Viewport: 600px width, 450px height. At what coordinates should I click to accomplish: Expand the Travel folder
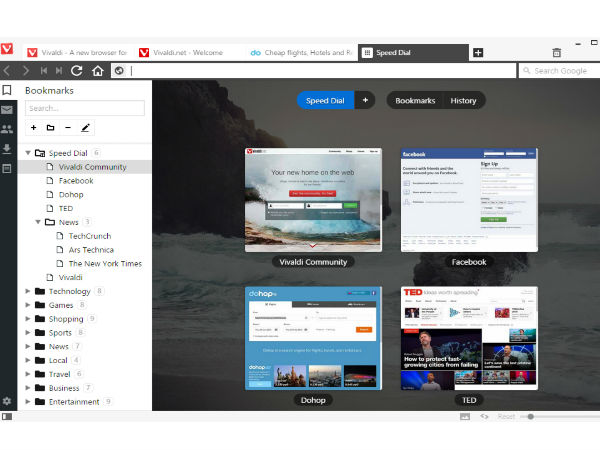28,374
